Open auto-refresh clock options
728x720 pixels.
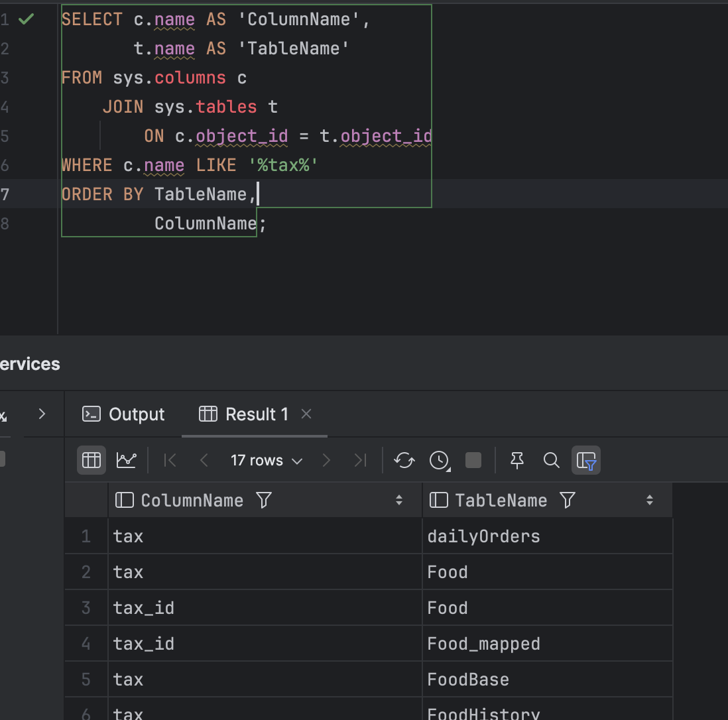pyautogui.click(x=440, y=460)
